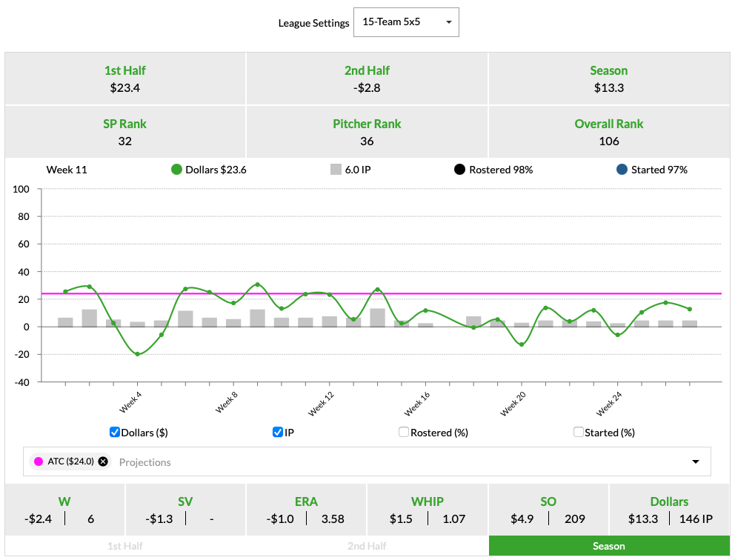Click the Week 4 low point on chart
The width and height of the screenshot is (735, 560).
click(137, 354)
